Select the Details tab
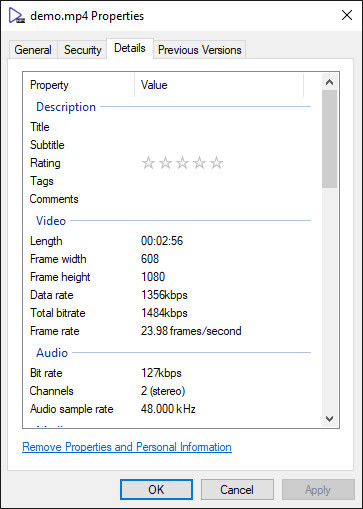The height and width of the screenshot is (509, 363). 130,48
